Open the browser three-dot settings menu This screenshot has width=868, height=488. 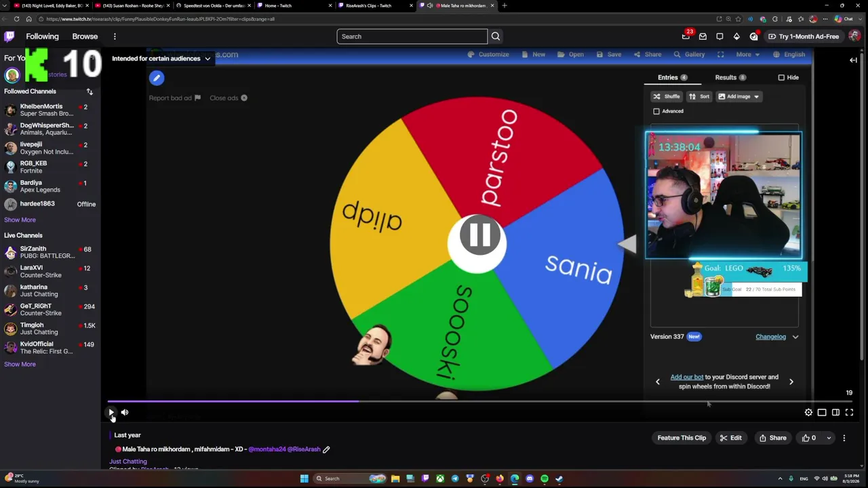tap(824, 19)
